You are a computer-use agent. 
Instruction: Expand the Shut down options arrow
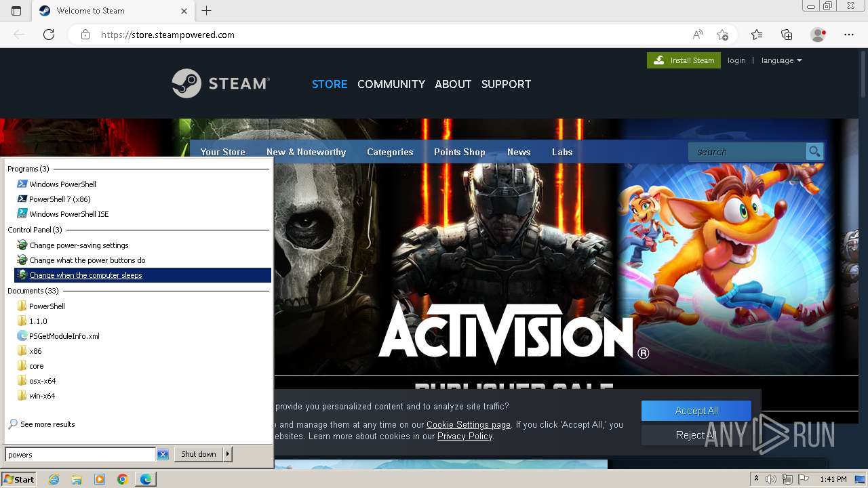228,454
